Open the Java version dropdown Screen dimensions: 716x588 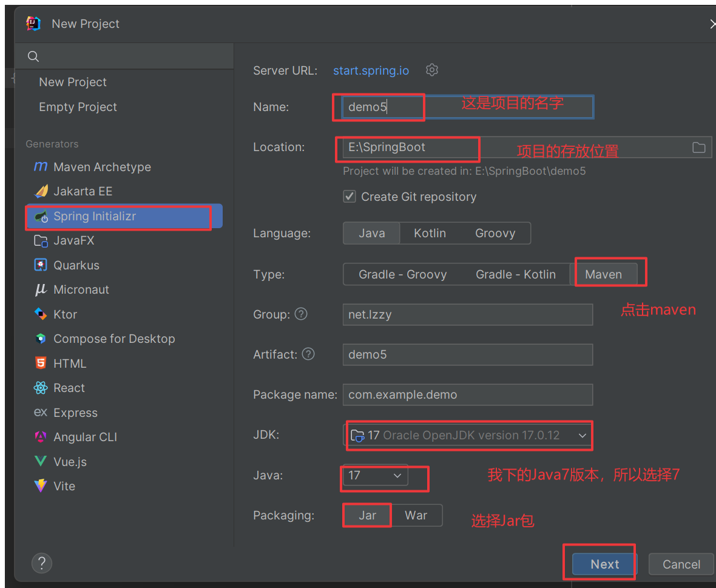[x=376, y=476]
